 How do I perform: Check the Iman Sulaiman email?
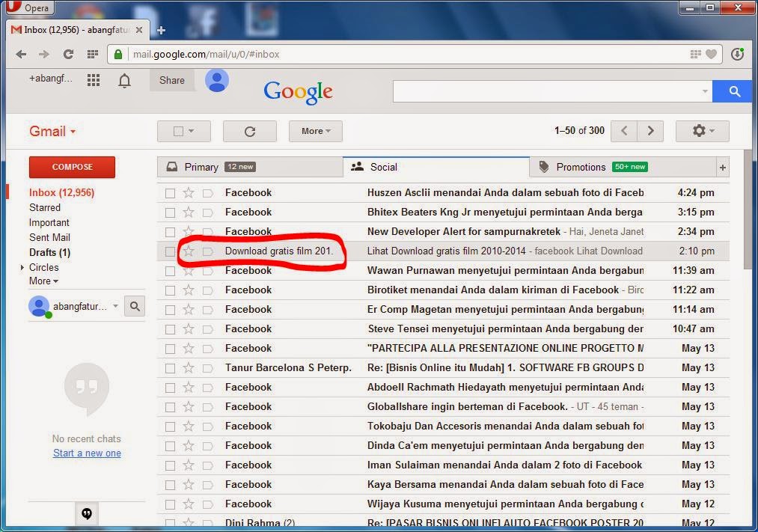pos(170,465)
